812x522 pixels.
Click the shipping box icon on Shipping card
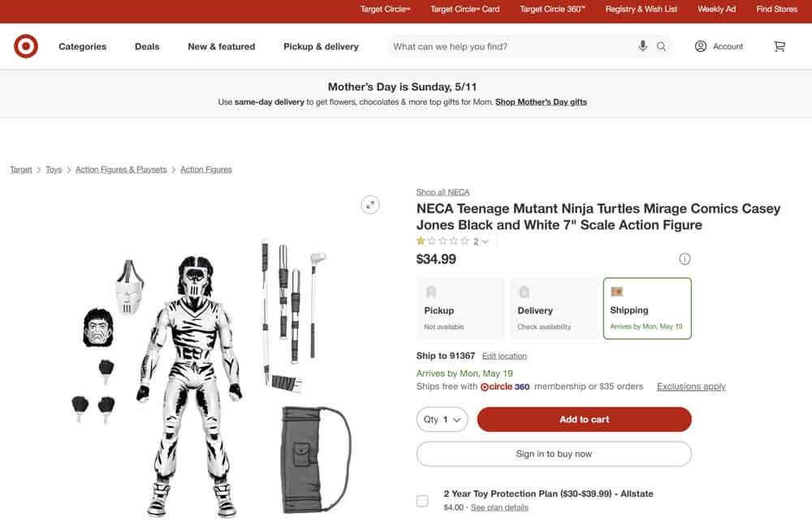[x=616, y=291]
